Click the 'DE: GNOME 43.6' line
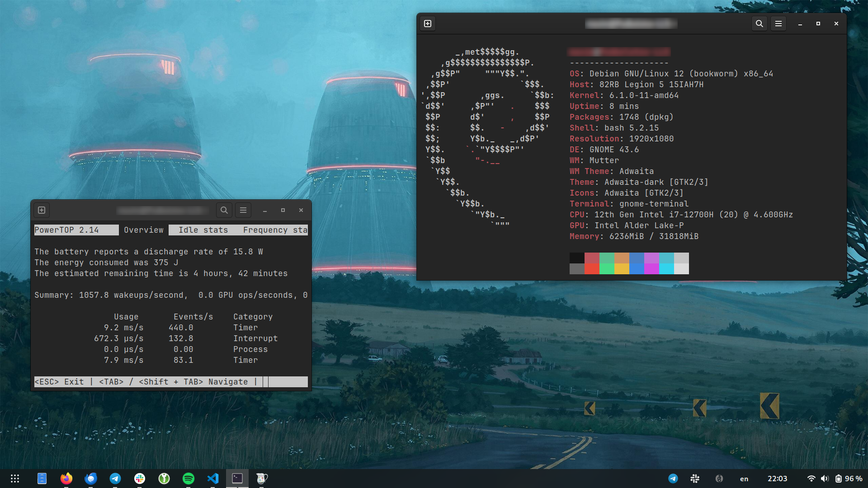868x488 pixels. (x=604, y=150)
